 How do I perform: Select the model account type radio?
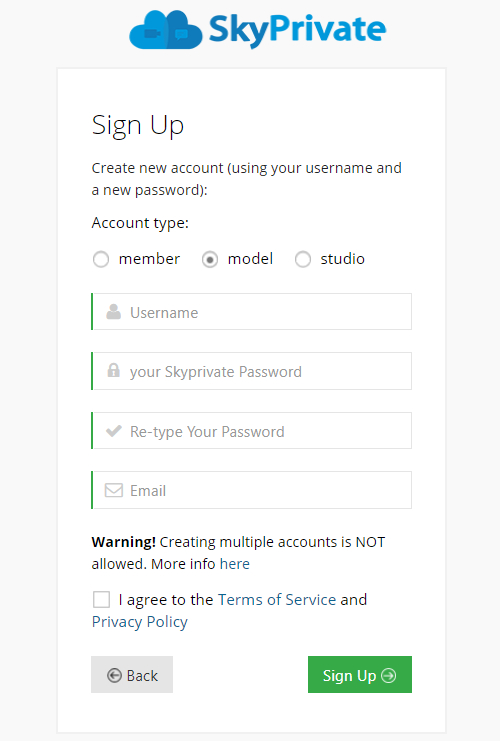coord(210,259)
